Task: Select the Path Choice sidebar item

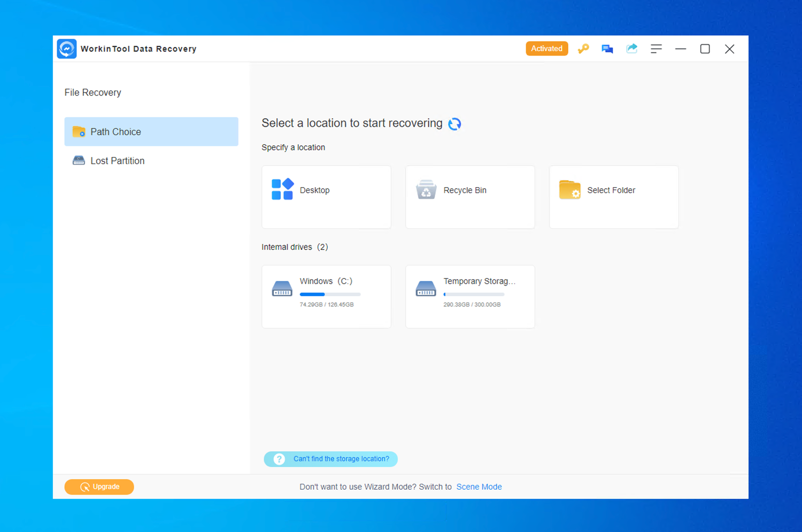Action: click(151, 132)
